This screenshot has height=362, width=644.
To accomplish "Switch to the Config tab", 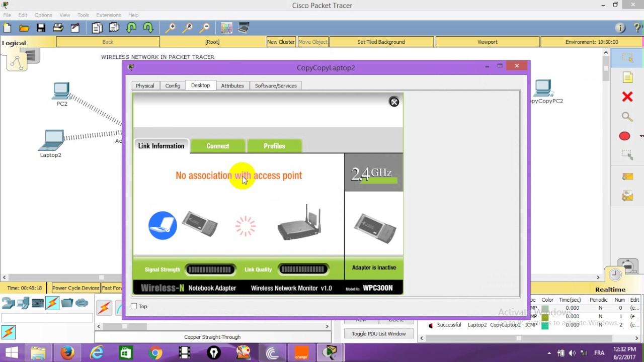I will [173, 86].
